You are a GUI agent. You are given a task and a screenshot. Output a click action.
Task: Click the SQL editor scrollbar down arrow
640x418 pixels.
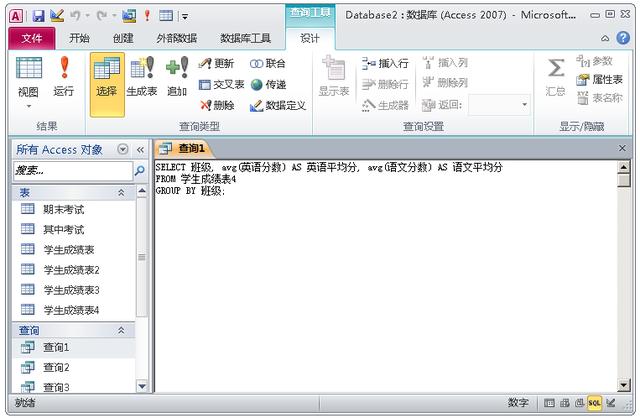[x=624, y=385]
